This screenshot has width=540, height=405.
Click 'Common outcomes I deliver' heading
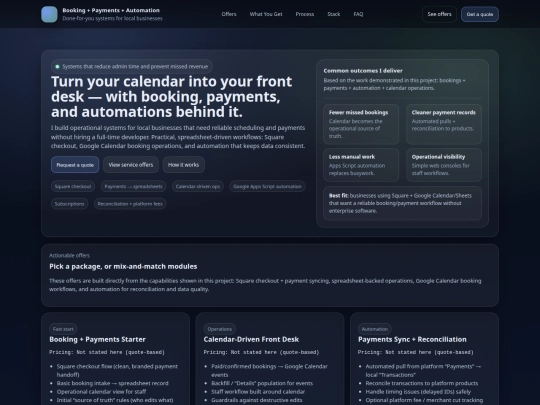coord(363,71)
